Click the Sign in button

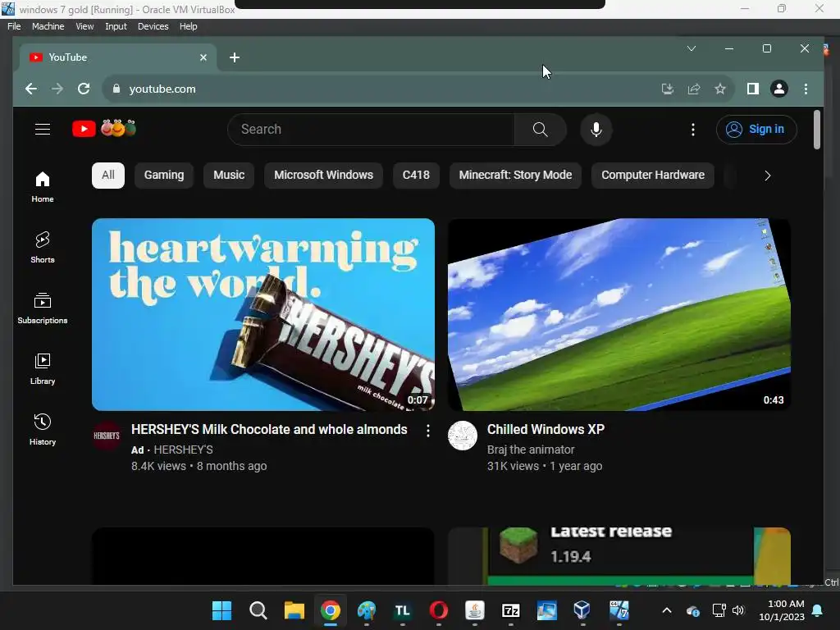coord(756,129)
